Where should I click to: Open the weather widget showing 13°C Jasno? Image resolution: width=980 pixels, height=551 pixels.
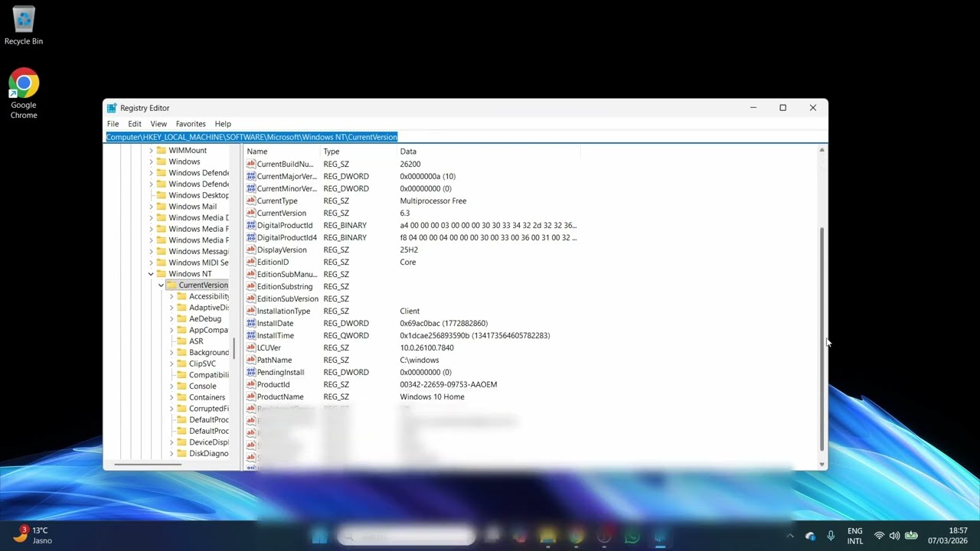(x=32, y=535)
